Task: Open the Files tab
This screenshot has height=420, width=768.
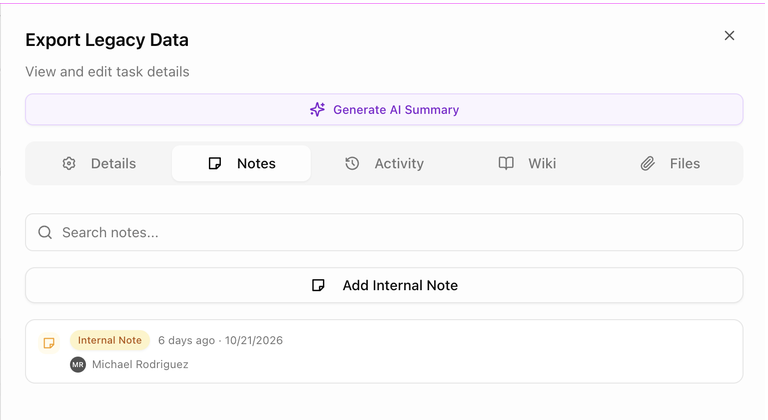Action: pos(670,163)
